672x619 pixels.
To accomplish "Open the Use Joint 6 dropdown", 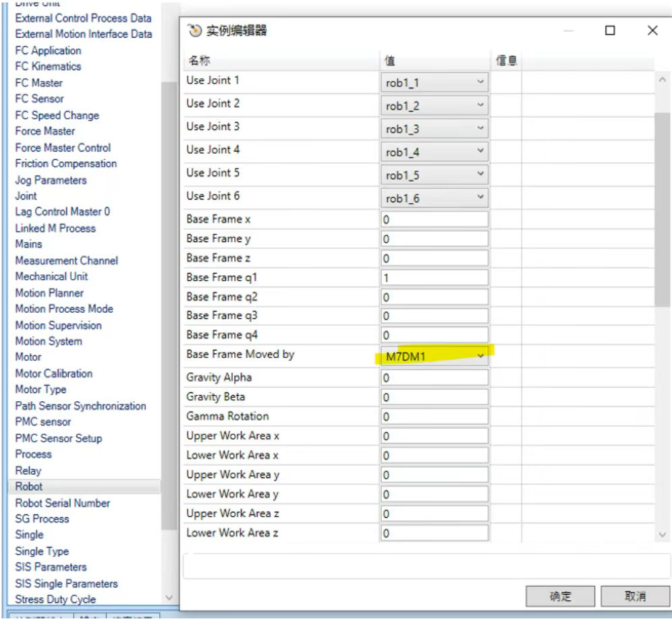I will click(x=480, y=198).
